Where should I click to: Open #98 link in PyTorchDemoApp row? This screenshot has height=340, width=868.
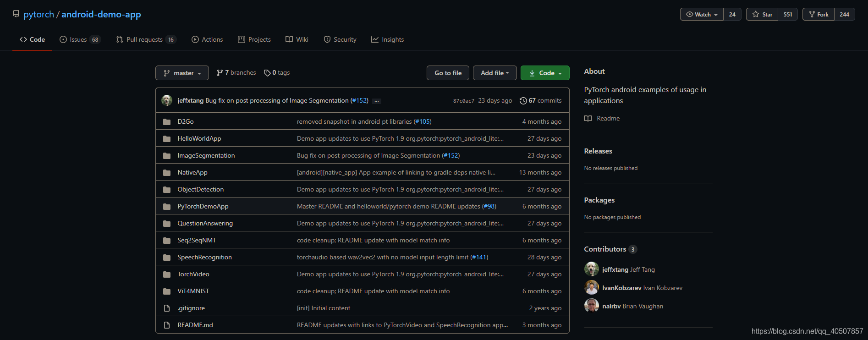pyautogui.click(x=489, y=206)
